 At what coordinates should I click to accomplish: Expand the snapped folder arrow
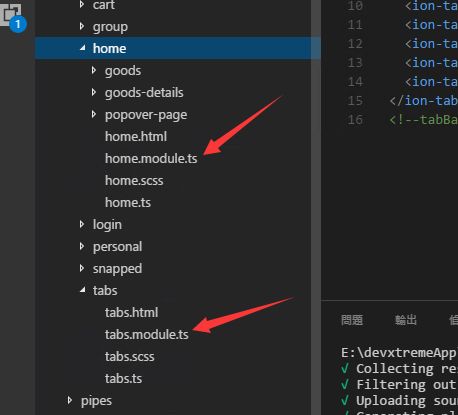[82, 268]
